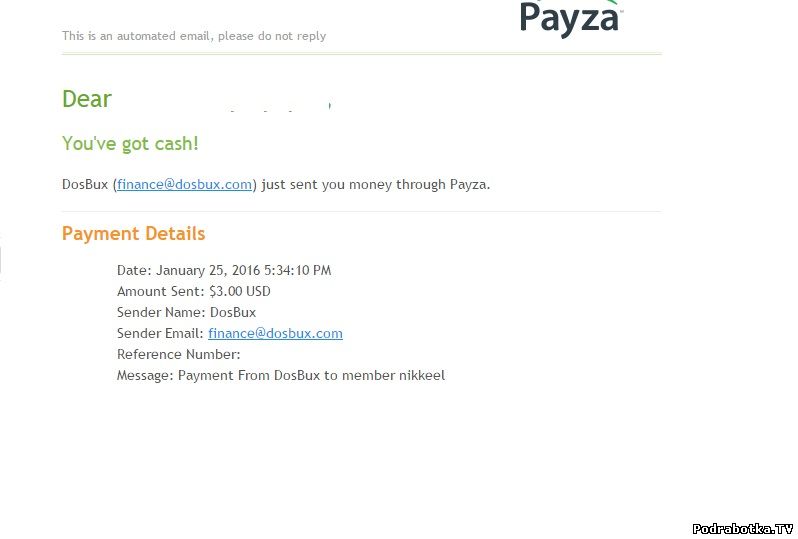Click the $3.00 USD amount
The width and height of the screenshot is (798, 539).
point(239,291)
